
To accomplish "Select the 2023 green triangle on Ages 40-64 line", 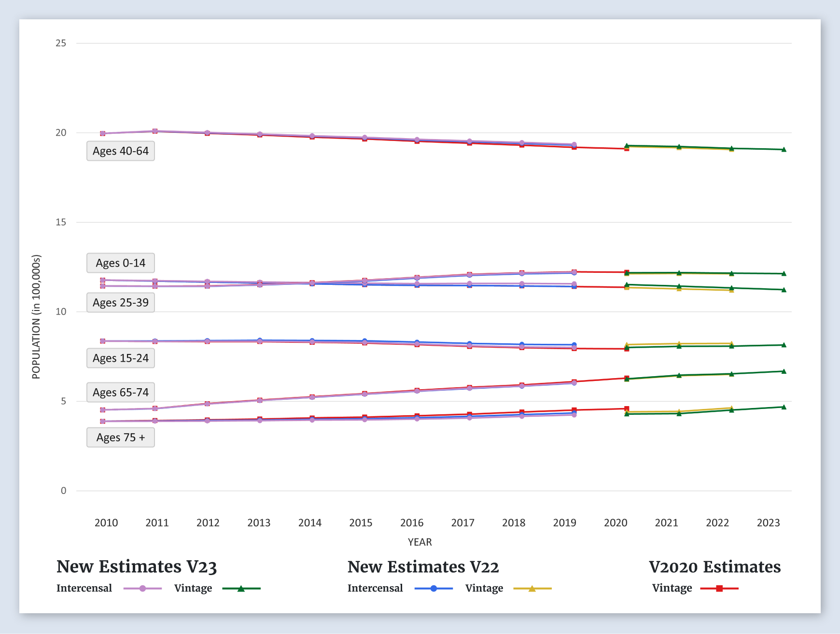I will pos(784,150).
